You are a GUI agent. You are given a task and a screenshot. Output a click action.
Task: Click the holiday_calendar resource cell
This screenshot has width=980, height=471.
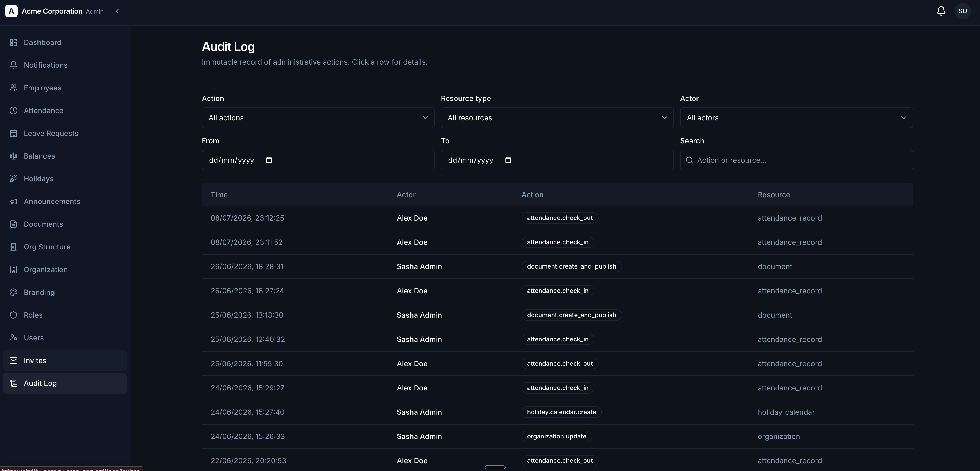point(786,412)
